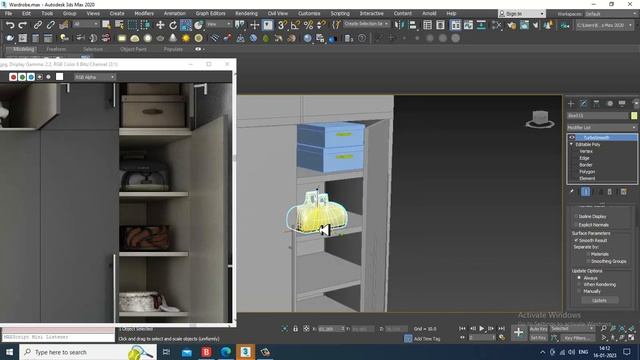Select When Rendering update option
The width and height of the screenshot is (640, 360).
579,284
